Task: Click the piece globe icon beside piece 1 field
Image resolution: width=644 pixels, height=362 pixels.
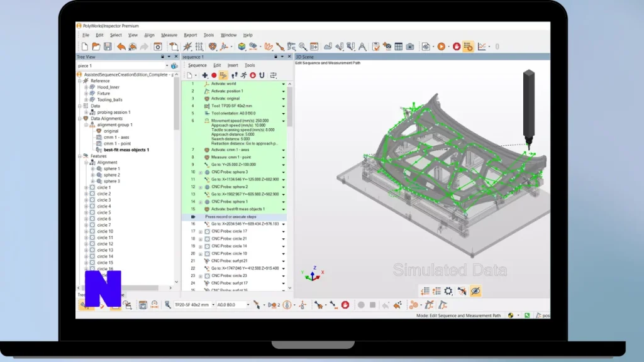Action: pos(175,65)
